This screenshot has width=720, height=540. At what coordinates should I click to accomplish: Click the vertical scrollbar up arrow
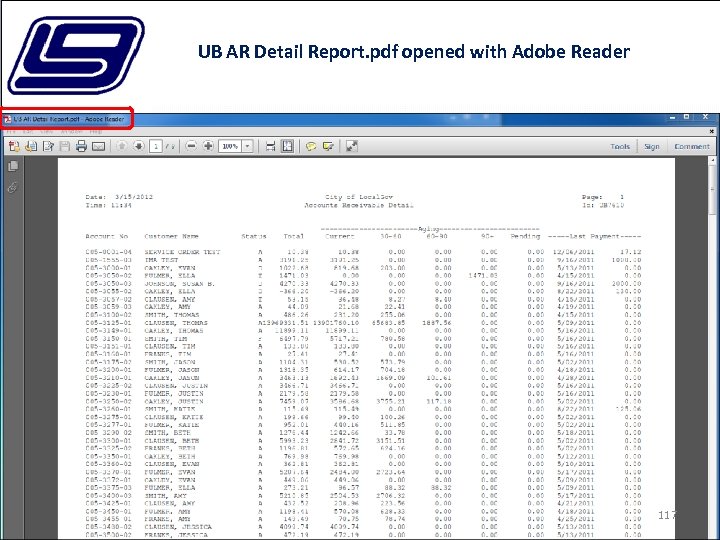tap(713, 161)
